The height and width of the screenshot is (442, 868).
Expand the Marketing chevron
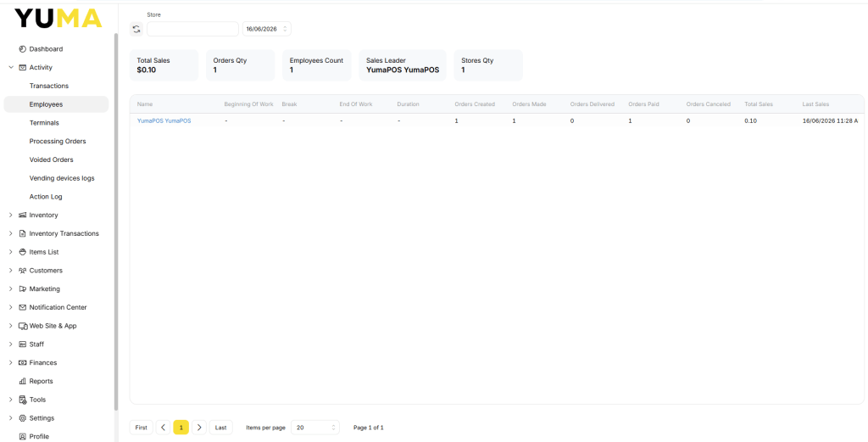coord(10,289)
